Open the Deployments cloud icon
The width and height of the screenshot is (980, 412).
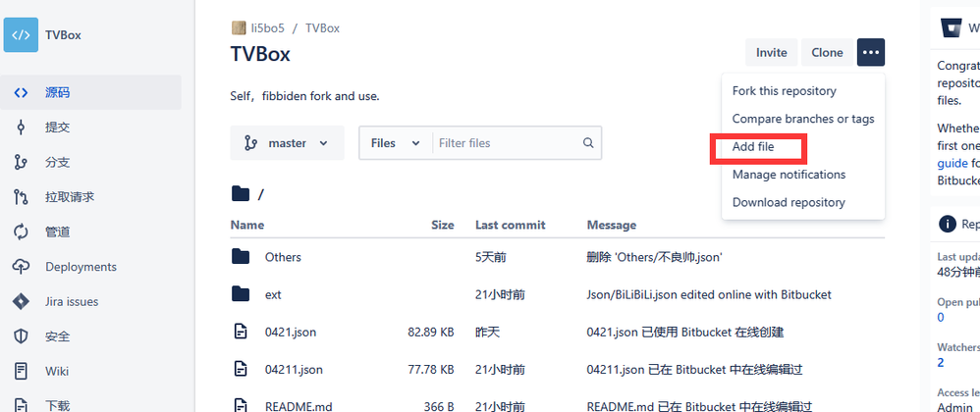coord(21,267)
